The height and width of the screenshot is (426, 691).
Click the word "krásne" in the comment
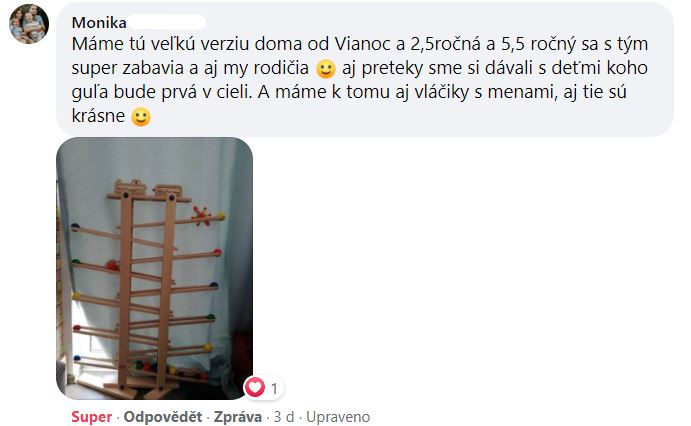(98, 116)
